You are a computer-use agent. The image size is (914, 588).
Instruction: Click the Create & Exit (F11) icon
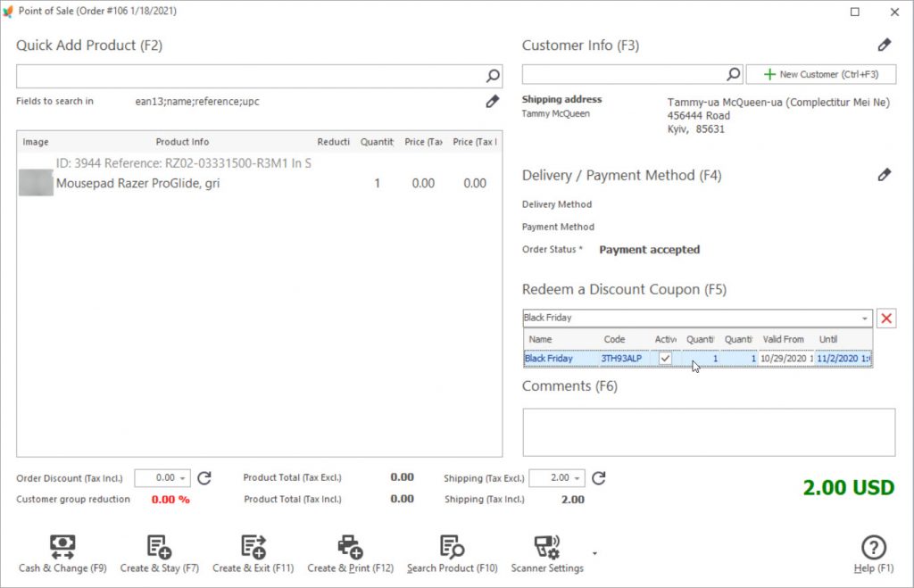click(253, 547)
